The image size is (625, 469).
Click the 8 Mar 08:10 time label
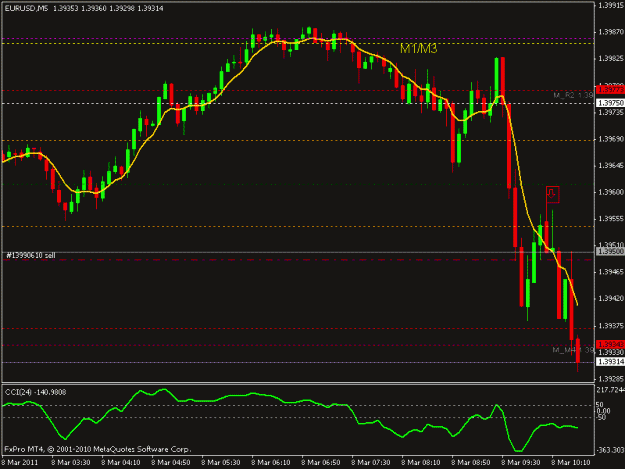(x=421, y=462)
